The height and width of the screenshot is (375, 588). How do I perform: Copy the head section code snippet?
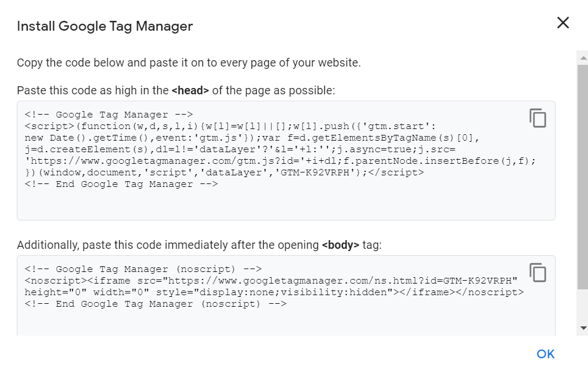tap(538, 118)
